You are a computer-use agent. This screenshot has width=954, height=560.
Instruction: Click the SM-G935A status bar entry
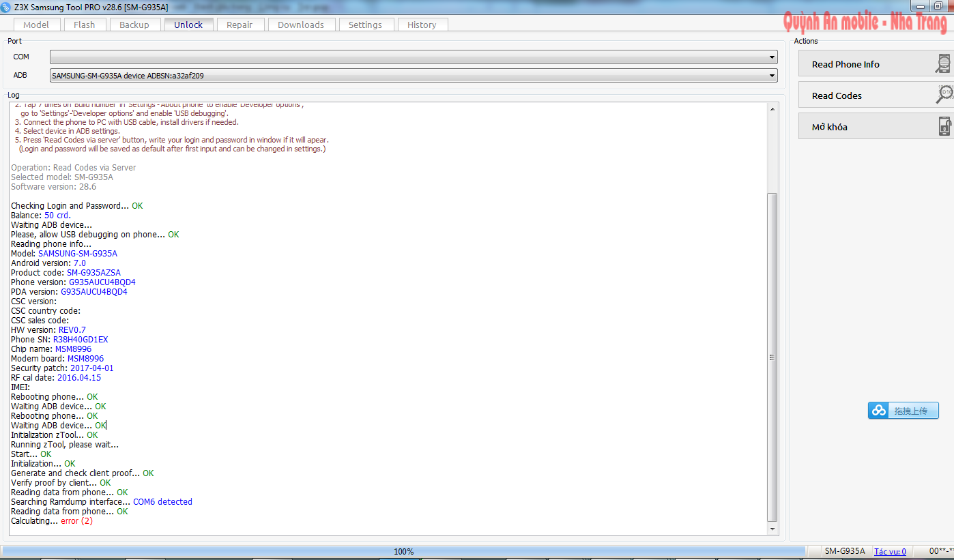click(x=844, y=551)
